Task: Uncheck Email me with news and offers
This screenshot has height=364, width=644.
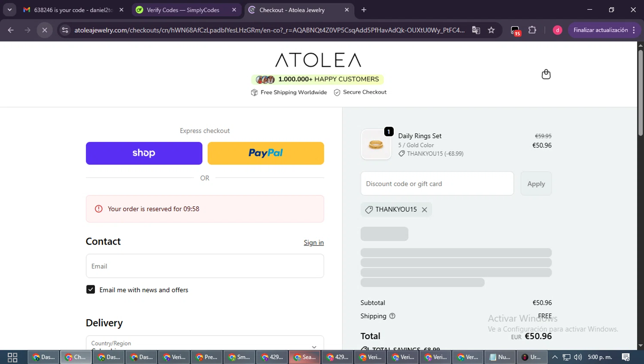Action: pyautogui.click(x=91, y=290)
